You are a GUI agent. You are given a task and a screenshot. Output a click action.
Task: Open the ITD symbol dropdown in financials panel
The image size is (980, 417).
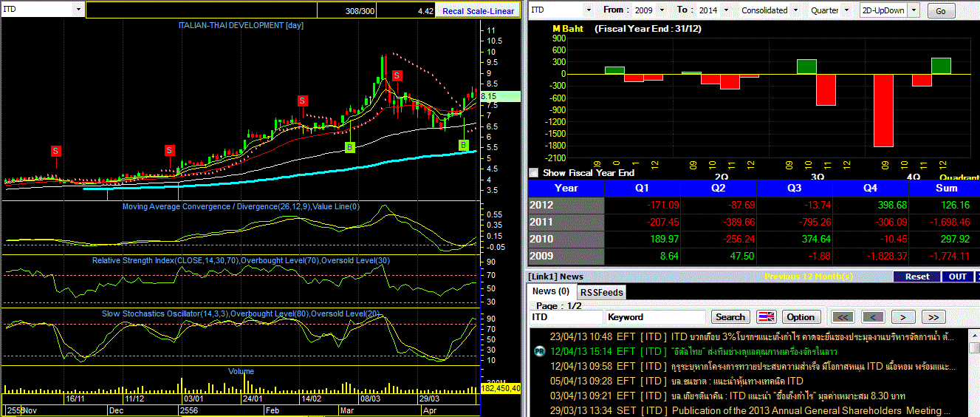point(588,10)
